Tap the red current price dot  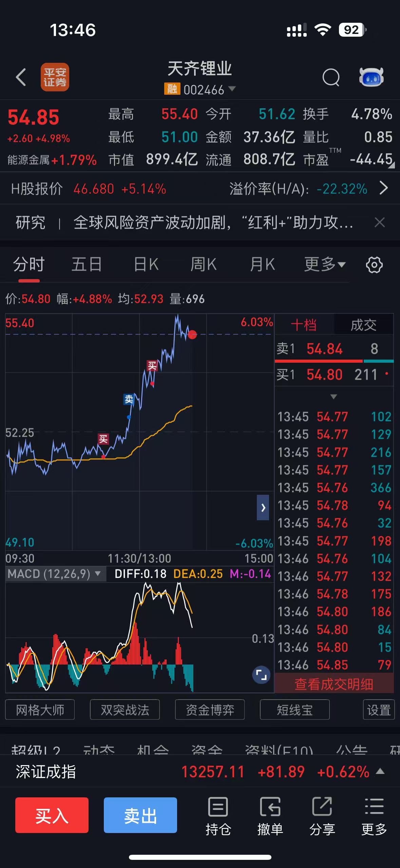192,334
